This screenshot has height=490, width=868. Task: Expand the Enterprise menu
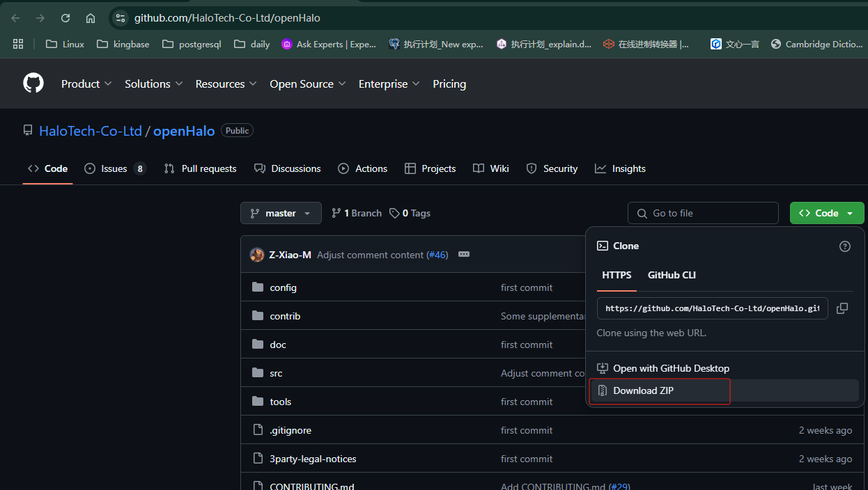click(389, 84)
